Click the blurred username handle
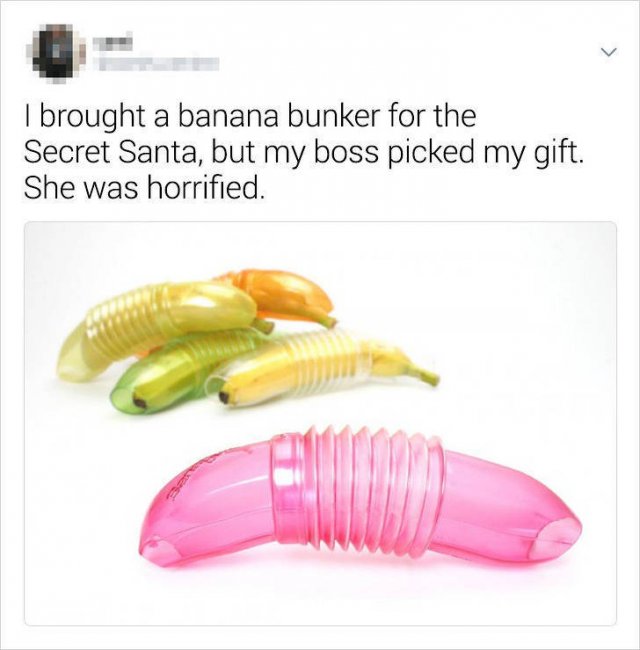The image size is (640, 650). point(156,65)
